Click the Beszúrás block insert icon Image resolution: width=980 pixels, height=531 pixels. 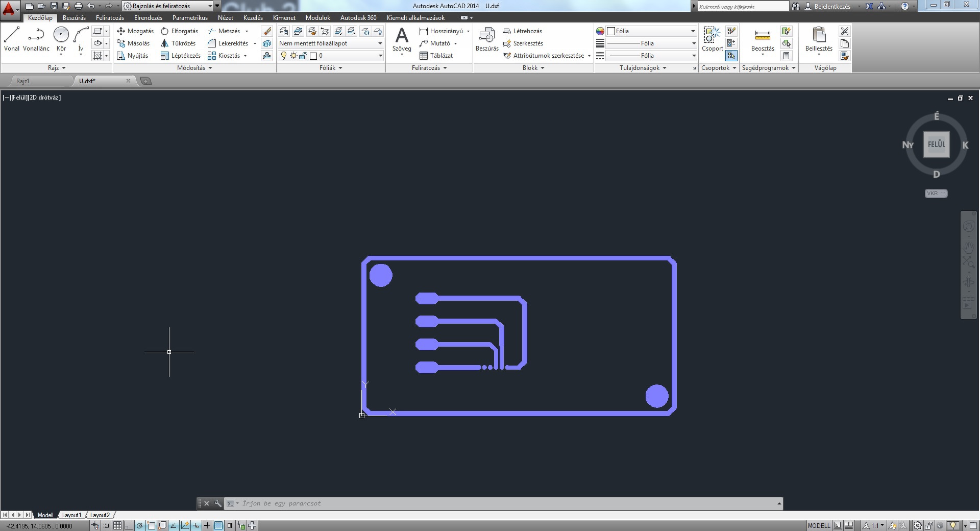coord(487,39)
